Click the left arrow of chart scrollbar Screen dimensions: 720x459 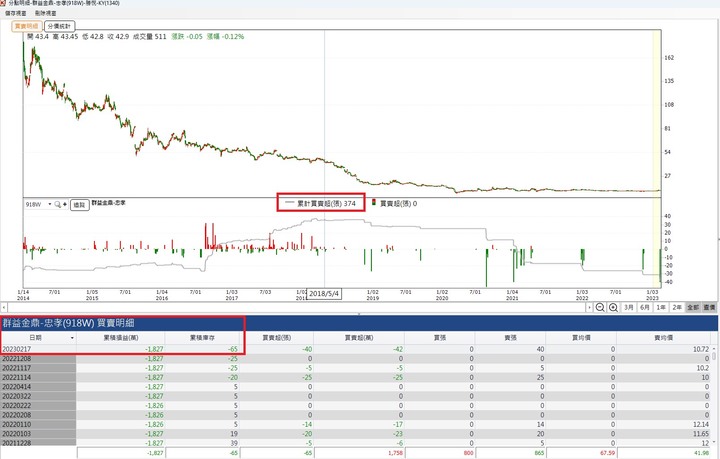(x=4, y=308)
